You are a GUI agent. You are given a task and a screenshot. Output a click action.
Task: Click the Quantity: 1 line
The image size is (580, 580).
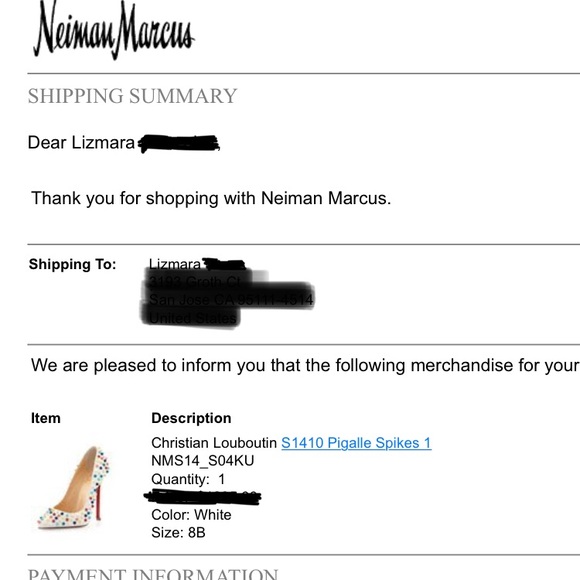(x=188, y=479)
